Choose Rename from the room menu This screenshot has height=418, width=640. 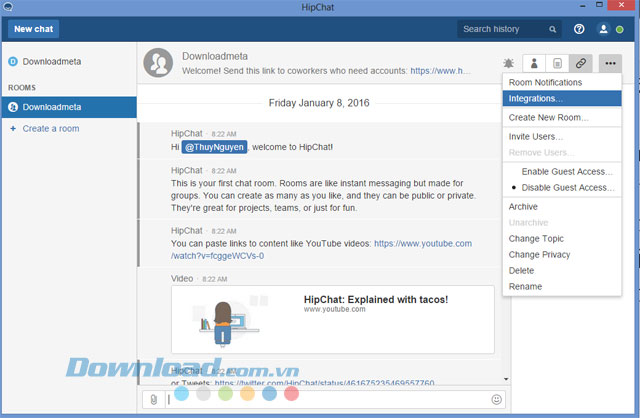562,287
